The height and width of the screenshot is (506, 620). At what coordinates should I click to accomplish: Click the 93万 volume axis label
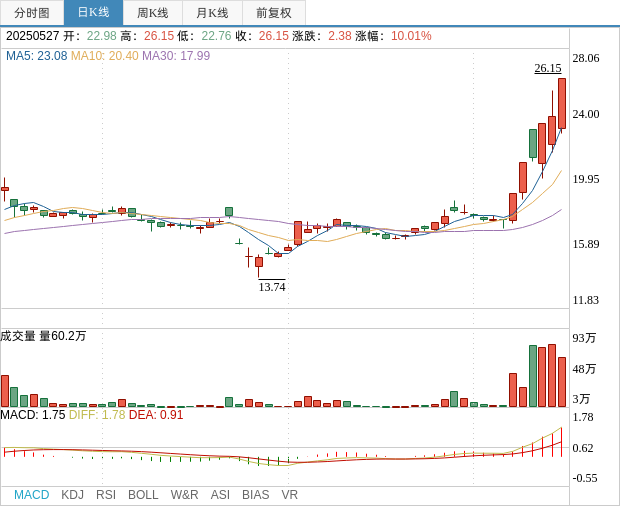[x=584, y=338]
